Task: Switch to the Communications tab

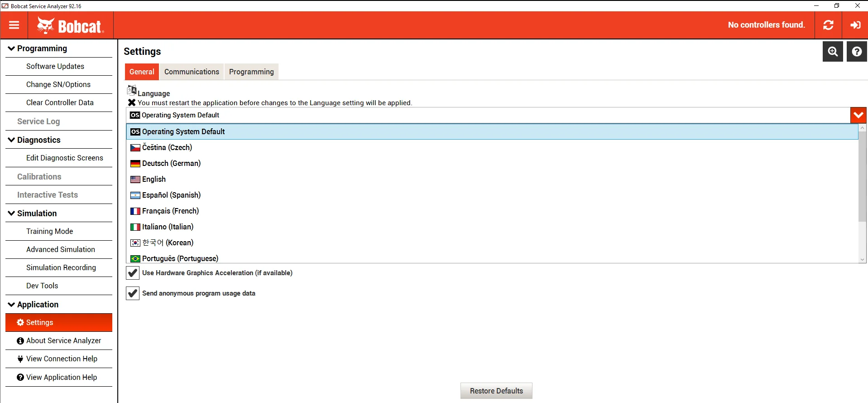Action: pyautogui.click(x=192, y=72)
